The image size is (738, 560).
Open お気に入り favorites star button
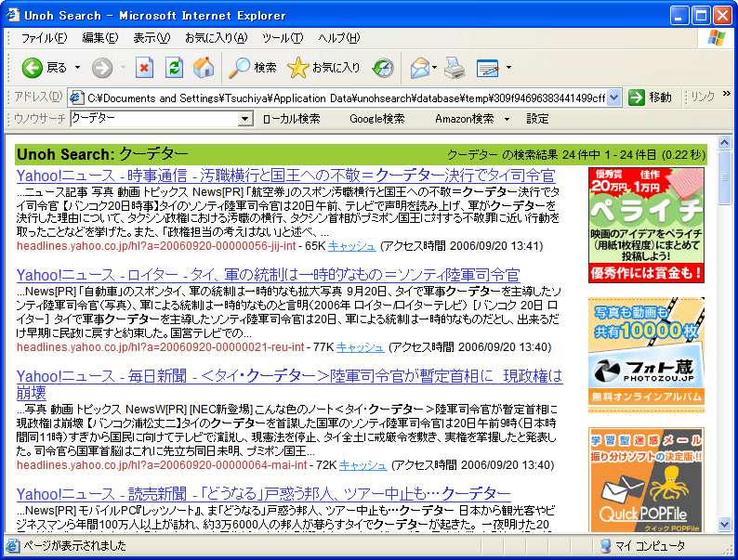point(323,68)
